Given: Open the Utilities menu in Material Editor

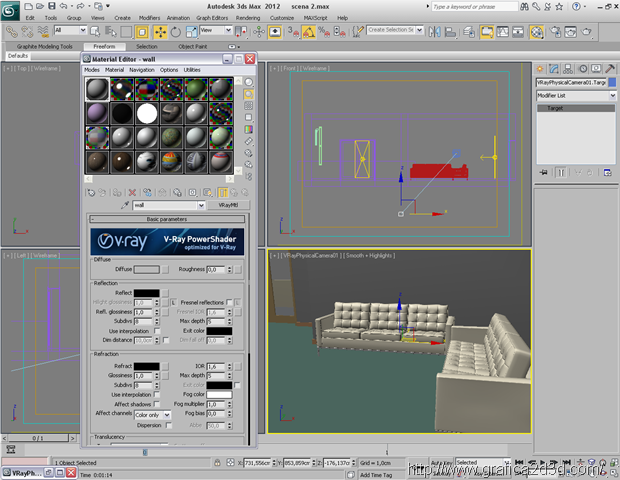Looking at the screenshot, I should 192,70.
